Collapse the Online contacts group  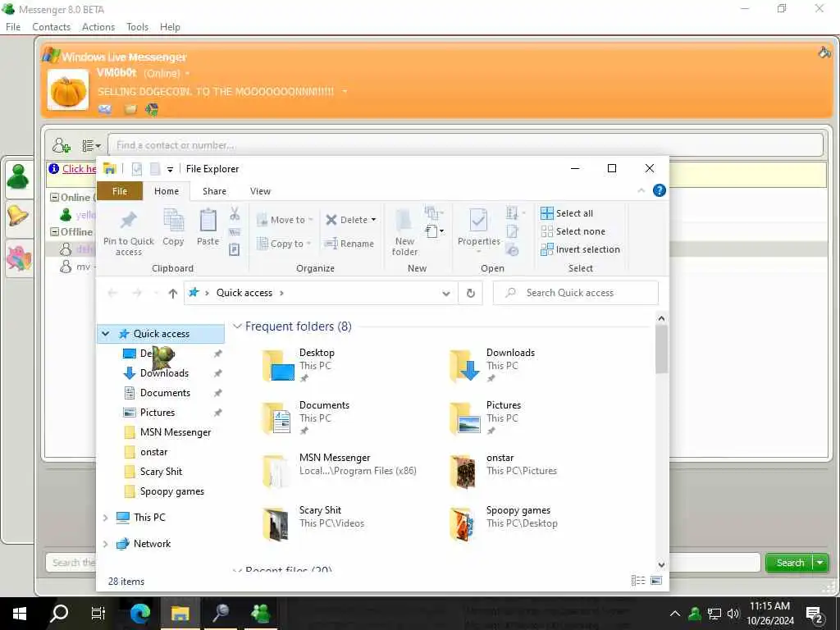(x=54, y=197)
